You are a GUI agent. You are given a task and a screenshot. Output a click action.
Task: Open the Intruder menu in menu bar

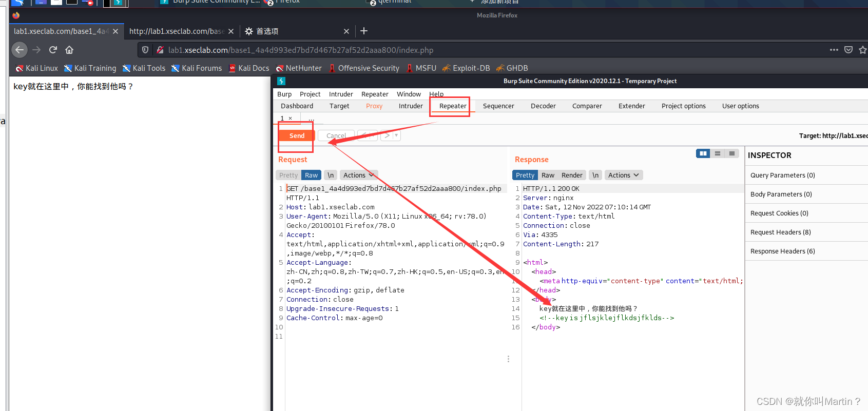coord(341,94)
